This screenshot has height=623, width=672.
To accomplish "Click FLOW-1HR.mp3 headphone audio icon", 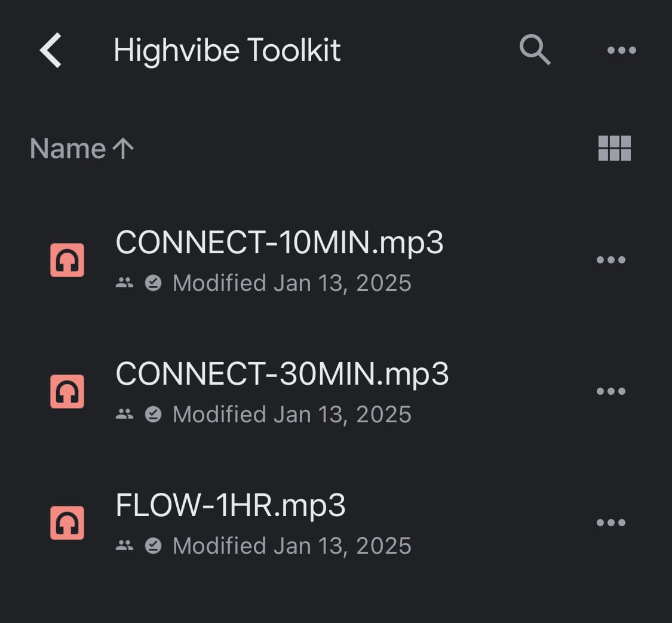I will click(67, 523).
